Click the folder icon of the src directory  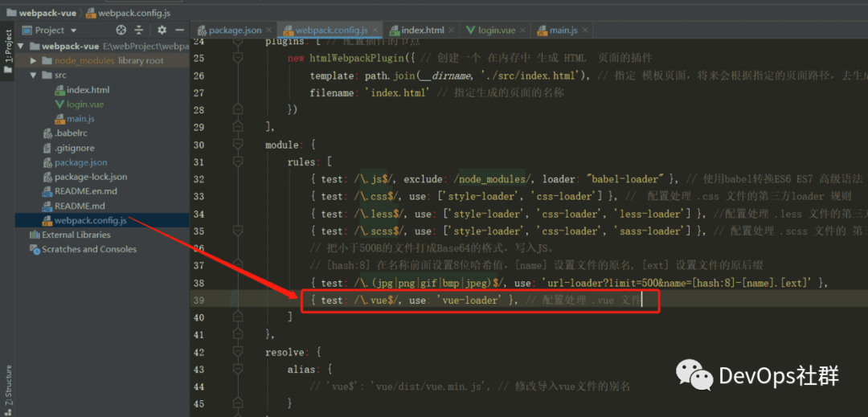[47, 76]
